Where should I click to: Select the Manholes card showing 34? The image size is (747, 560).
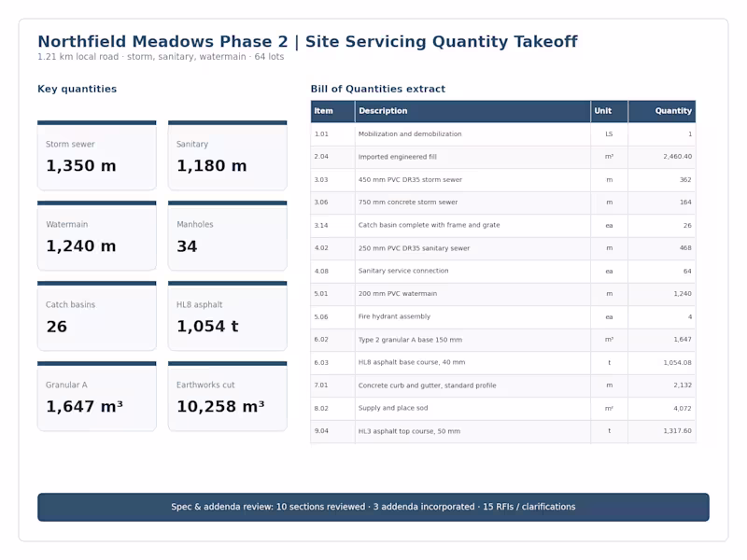(227, 236)
